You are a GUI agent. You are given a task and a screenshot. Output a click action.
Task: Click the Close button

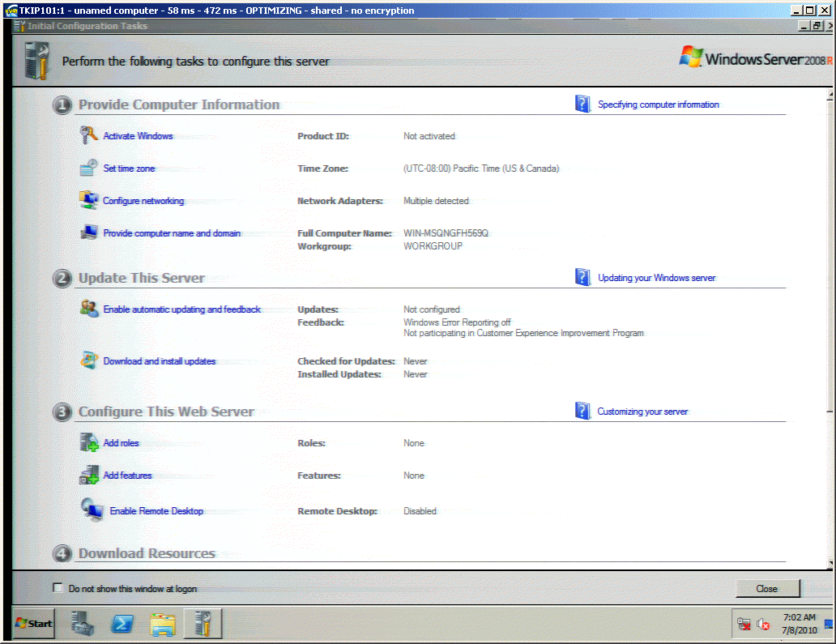767,589
